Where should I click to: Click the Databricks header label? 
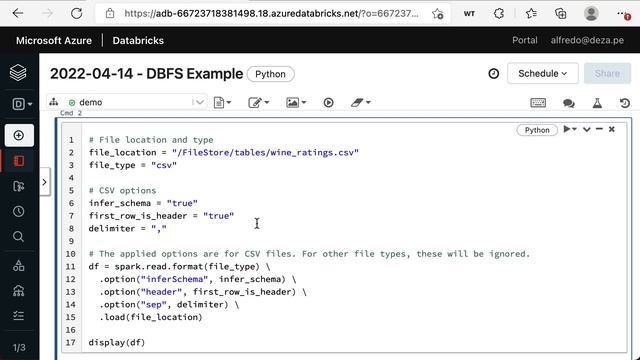[x=138, y=40]
